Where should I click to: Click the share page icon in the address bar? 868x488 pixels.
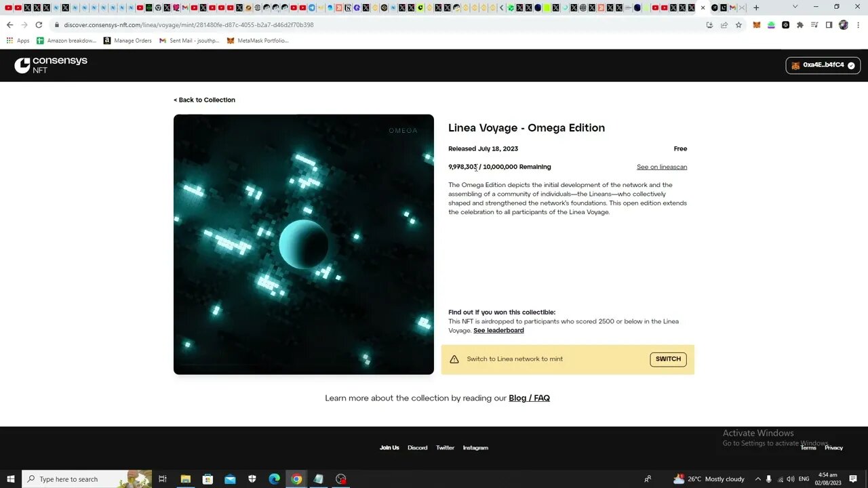coord(724,25)
